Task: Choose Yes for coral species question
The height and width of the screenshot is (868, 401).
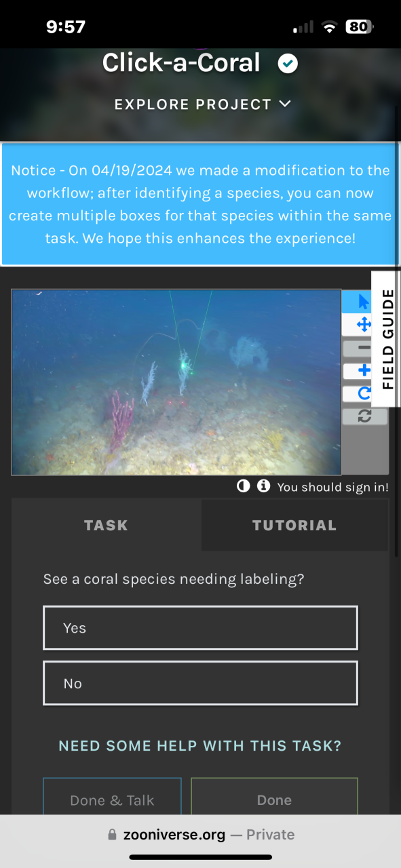Action: 200,628
